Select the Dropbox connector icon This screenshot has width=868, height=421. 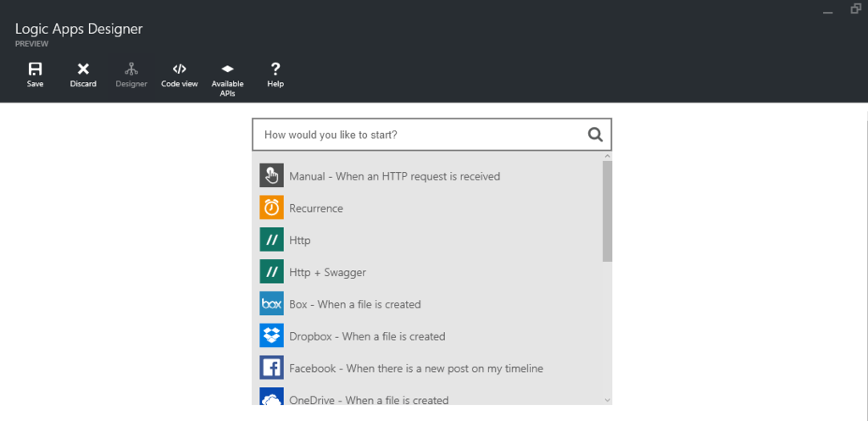tap(271, 336)
